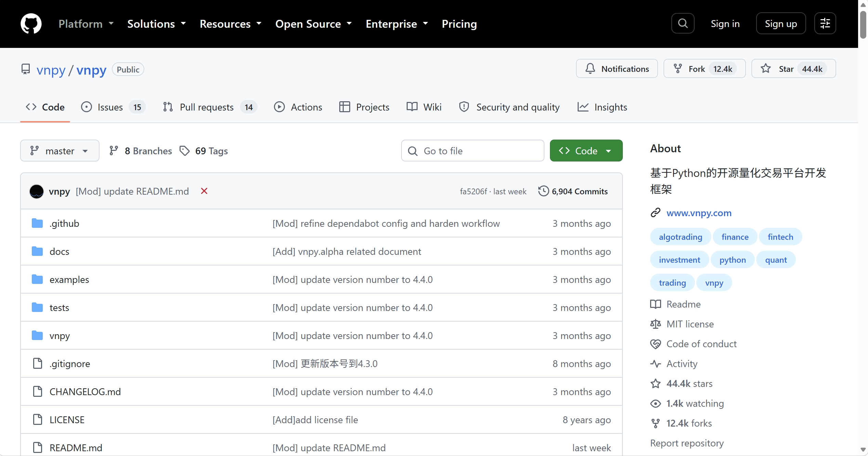The image size is (868, 456).
Task: Select the Code tab
Action: coord(45,107)
